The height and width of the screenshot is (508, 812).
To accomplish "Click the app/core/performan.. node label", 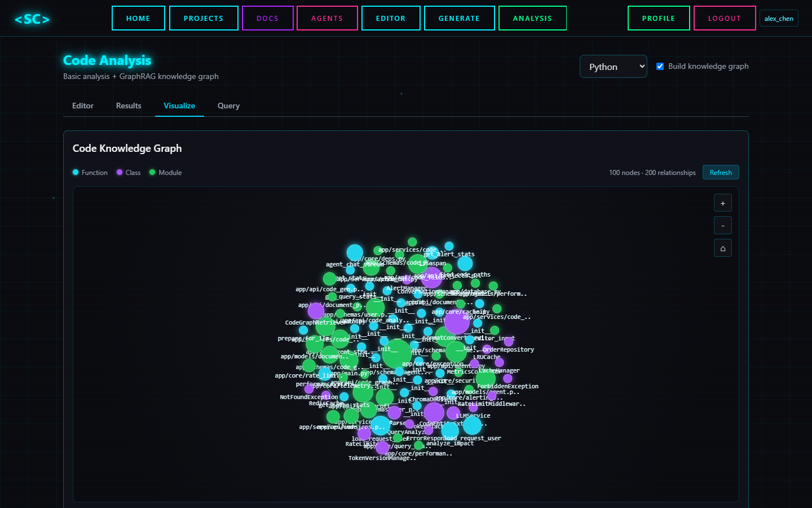I will [418, 453].
